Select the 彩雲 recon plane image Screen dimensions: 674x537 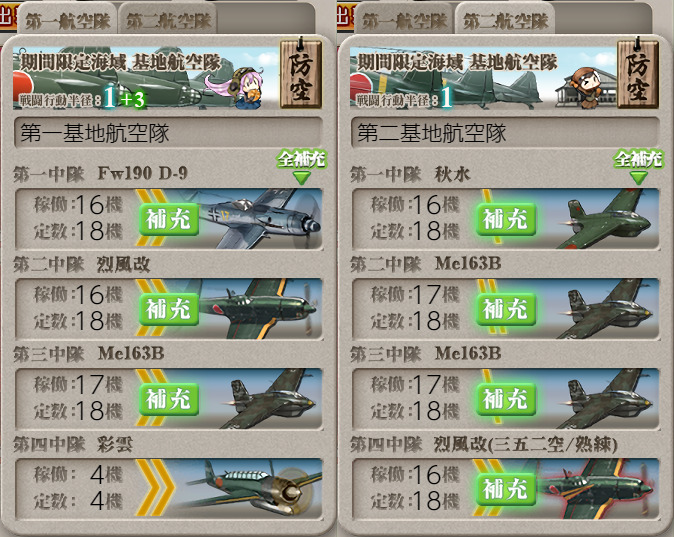coord(249,488)
